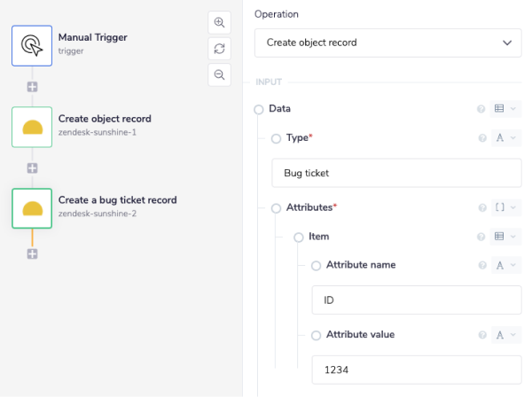The image size is (532, 397).
Task: Open the Type field data-type dropdown
Action: pyautogui.click(x=505, y=138)
